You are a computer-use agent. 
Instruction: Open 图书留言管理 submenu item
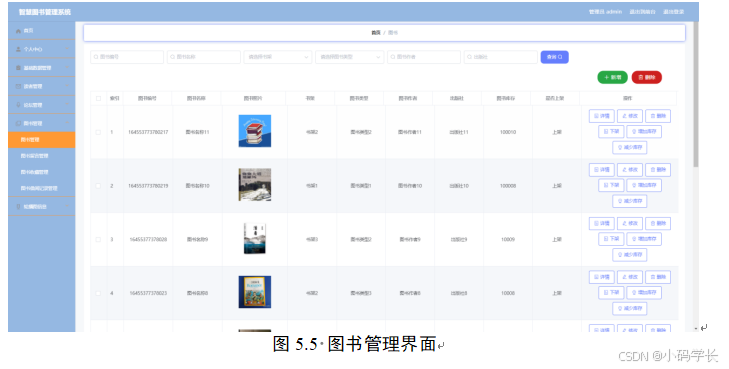tap(41, 156)
